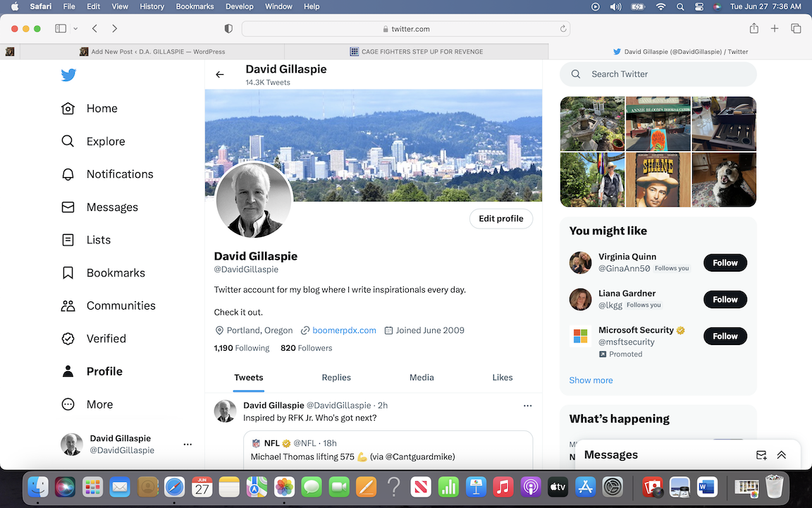
Task: Open Notifications via the bell icon
Action: (68, 174)
